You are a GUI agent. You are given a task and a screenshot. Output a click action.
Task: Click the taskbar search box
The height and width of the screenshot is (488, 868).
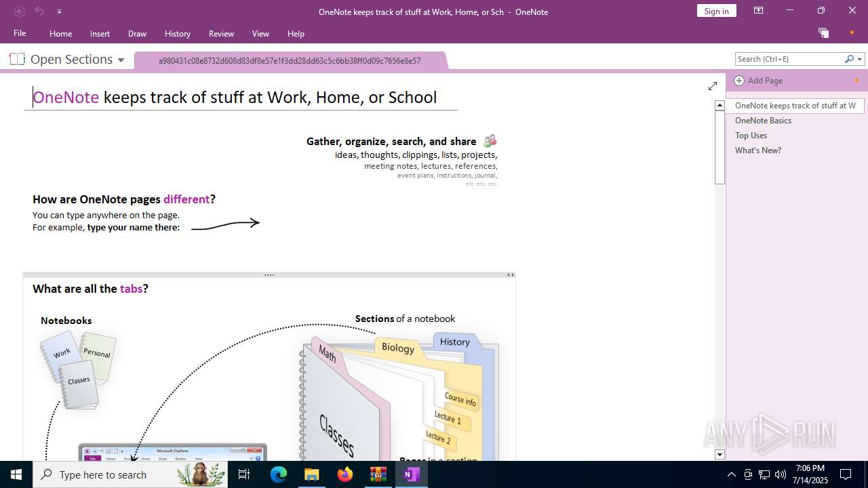coord(130,474)
